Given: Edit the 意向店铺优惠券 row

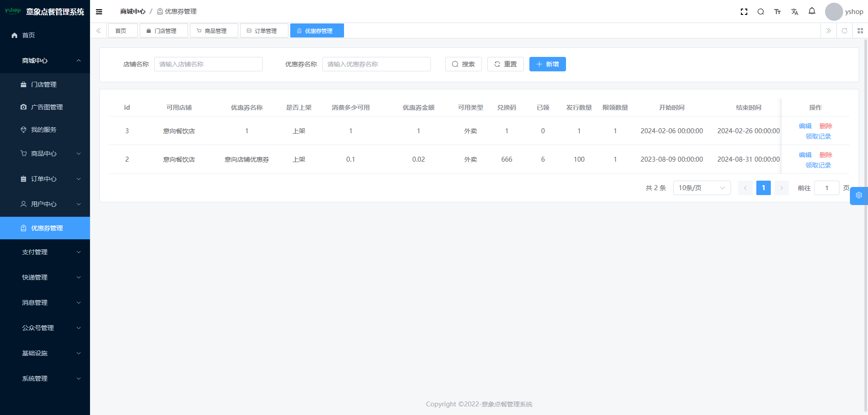Looking at the screenshot, I should click(805, 155).
